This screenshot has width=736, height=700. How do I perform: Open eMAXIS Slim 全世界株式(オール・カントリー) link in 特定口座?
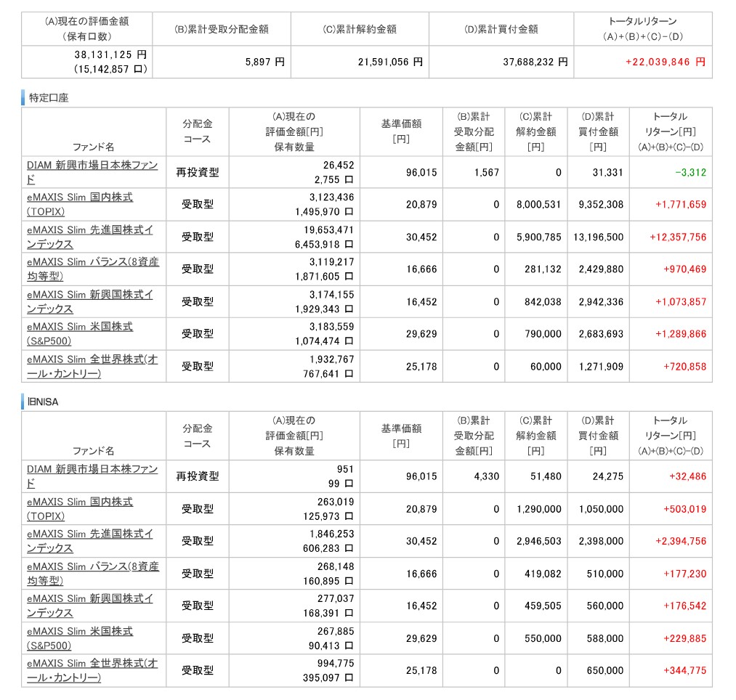pyautogui.click(x=92, y=367)
